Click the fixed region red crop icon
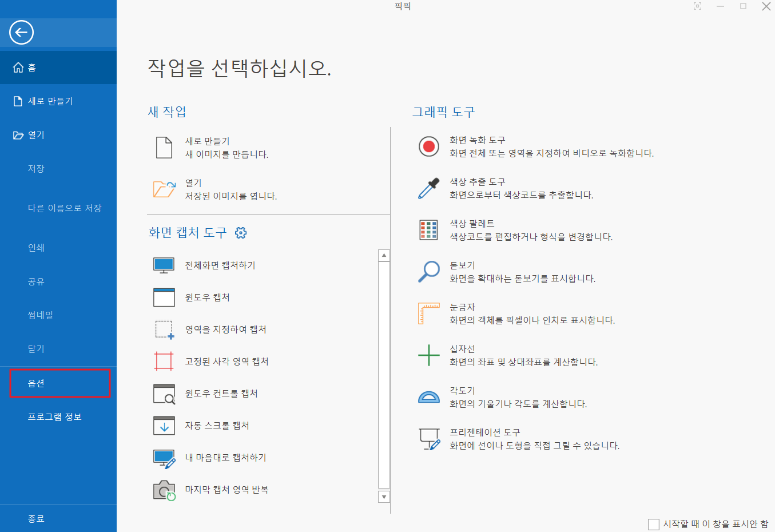This screenshot has width=775, height=532. tap(164, 362)
